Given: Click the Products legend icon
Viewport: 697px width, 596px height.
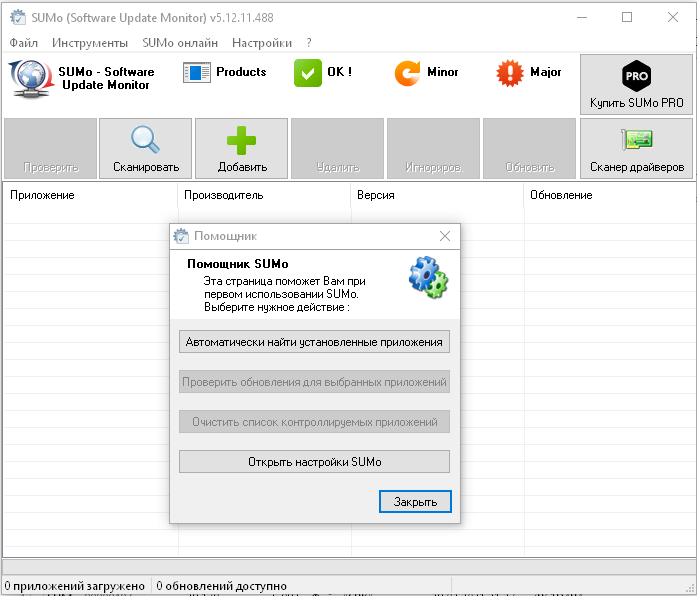Looking at the screenshot, I should 196,72.
